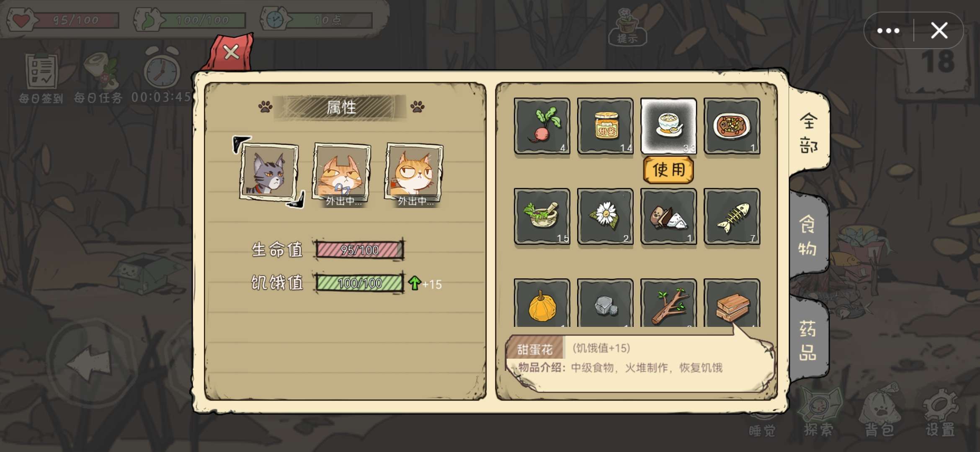This screenshot has width=980, height=452.
Task: Select the white daisy flower item
Action: pyautogui.click(x=605, y=216)
